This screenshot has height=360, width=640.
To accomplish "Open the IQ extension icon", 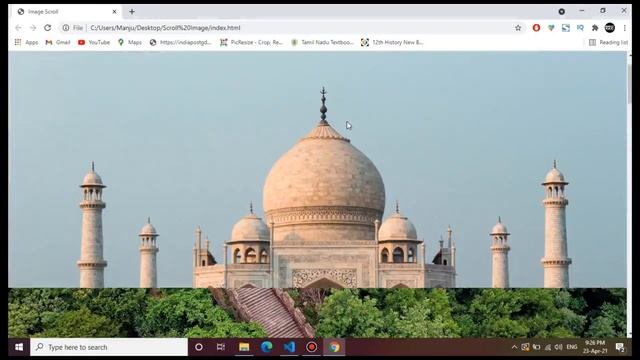I will click(580, 28).
